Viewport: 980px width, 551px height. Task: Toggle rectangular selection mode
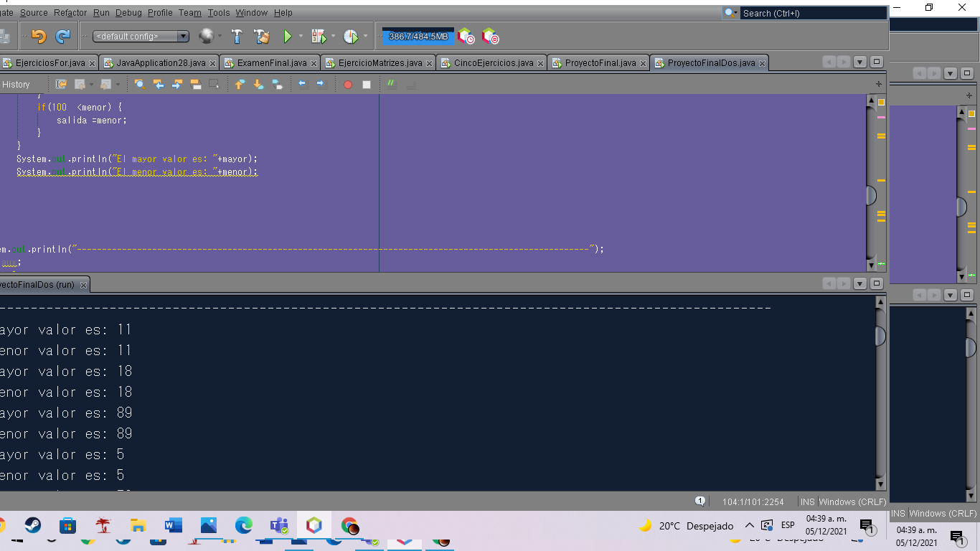(214, 84)
